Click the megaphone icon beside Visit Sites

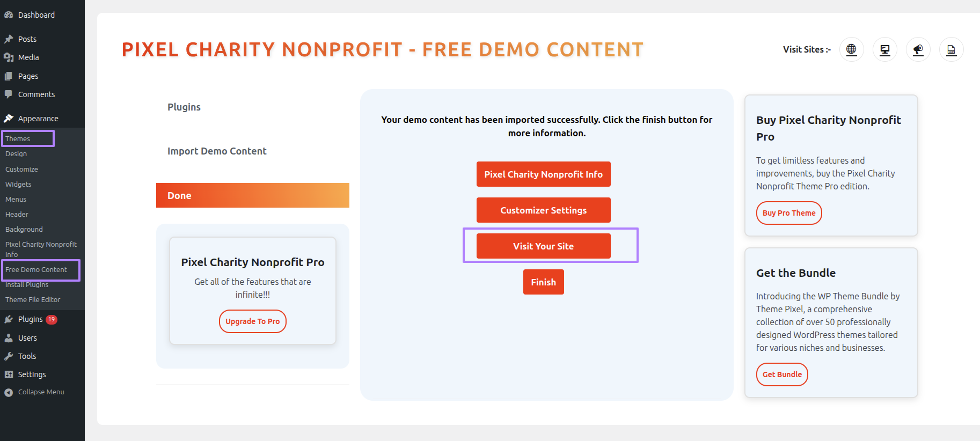[x=918, y=49]
